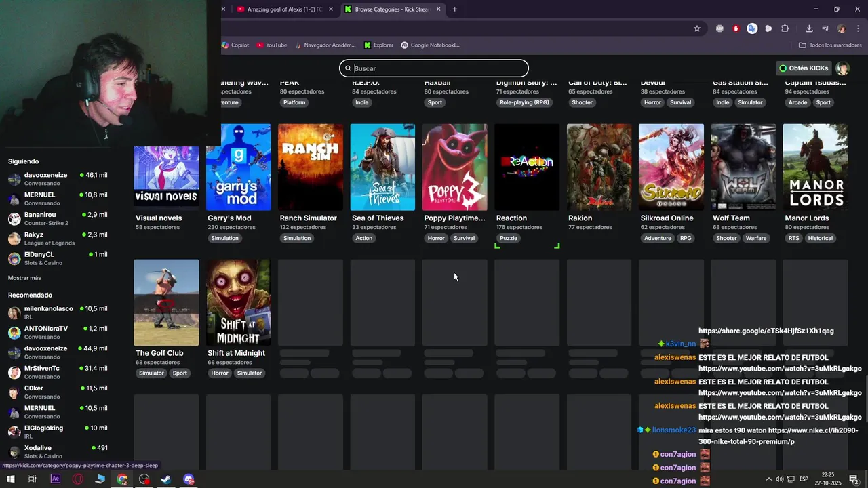Open Rakyz channel in sidebar

tap(57, 239)
